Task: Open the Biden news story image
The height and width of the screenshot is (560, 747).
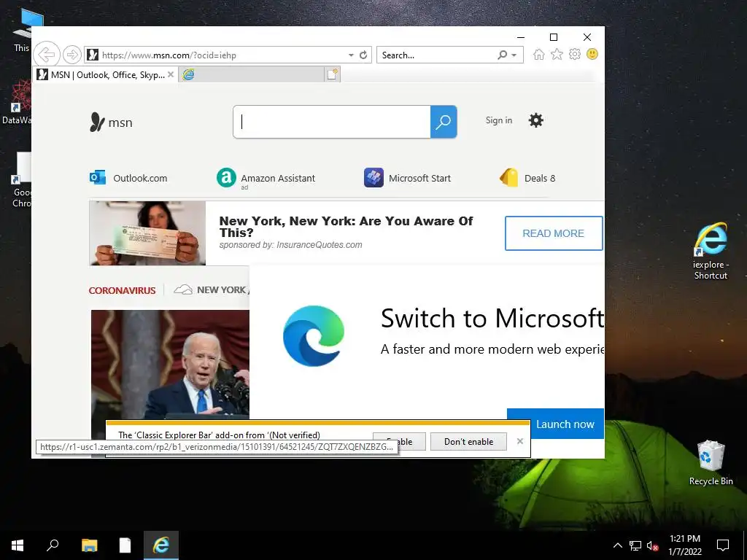Action: (x=170, y=365)
